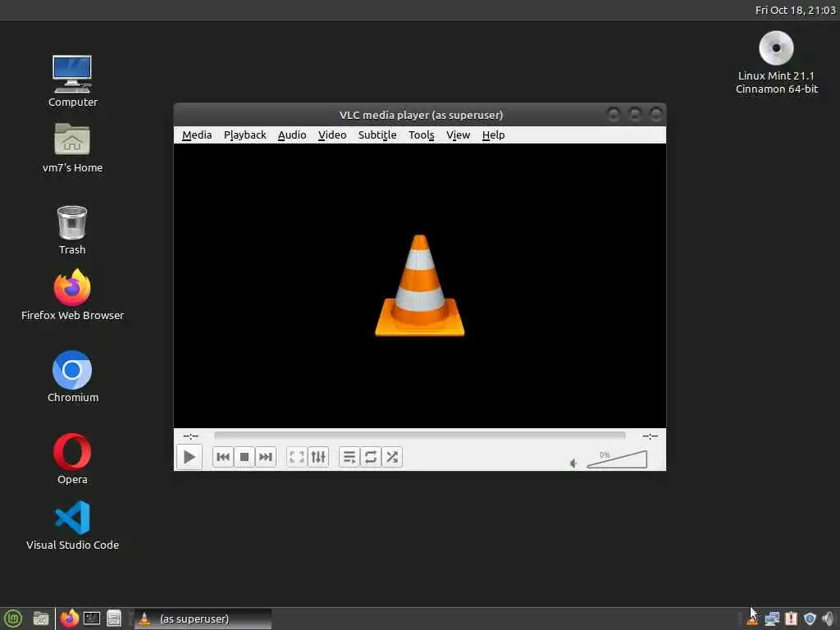Image resolution: width=840 pixels, height=630 pixels.
Task: Click the VLC cone tray icon
Action: click(753, 619)
